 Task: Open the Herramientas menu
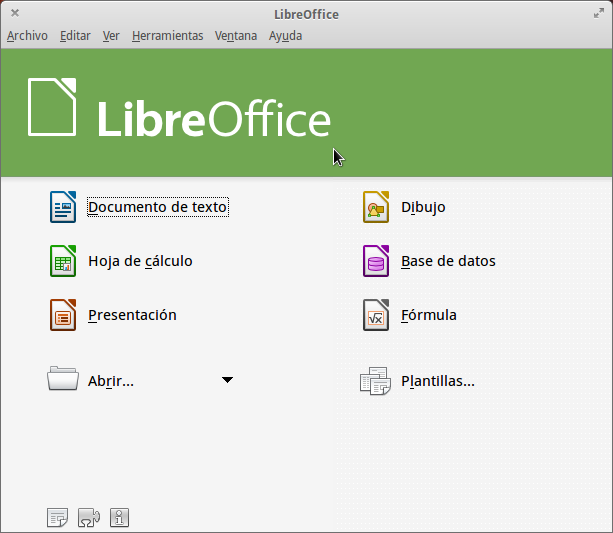click(x=167, y=36)
